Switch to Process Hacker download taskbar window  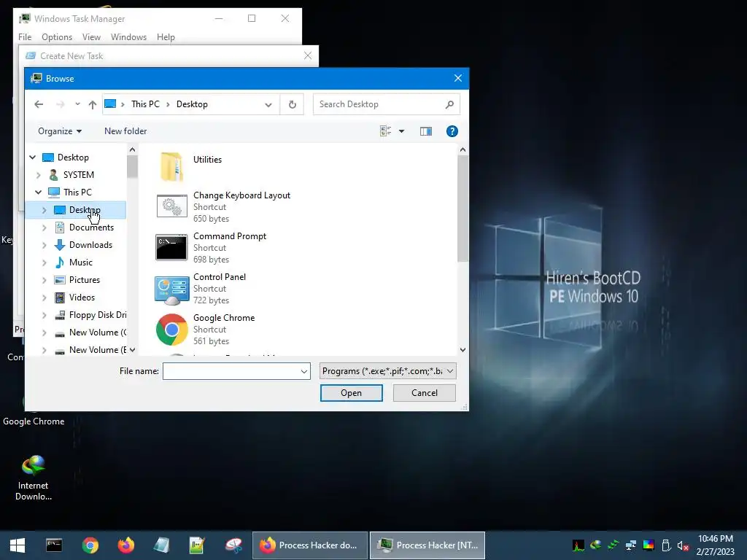[x=309, y=545]
